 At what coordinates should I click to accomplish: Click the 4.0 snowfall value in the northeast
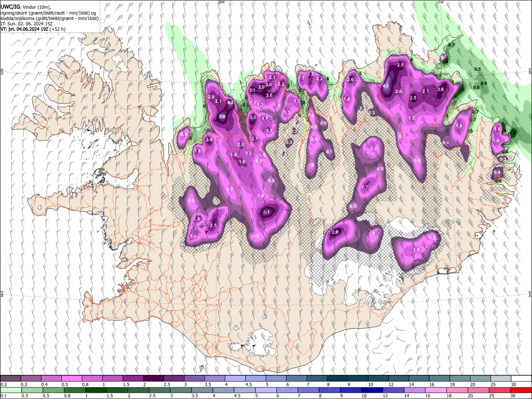point(386,86)
